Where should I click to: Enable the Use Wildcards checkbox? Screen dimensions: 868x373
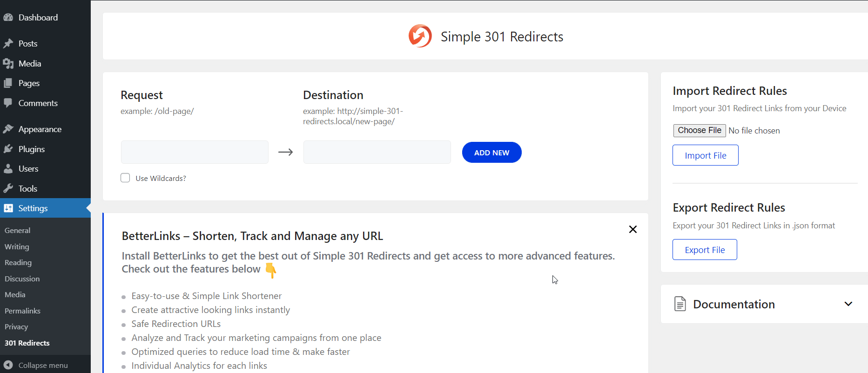tap(125, 178)
